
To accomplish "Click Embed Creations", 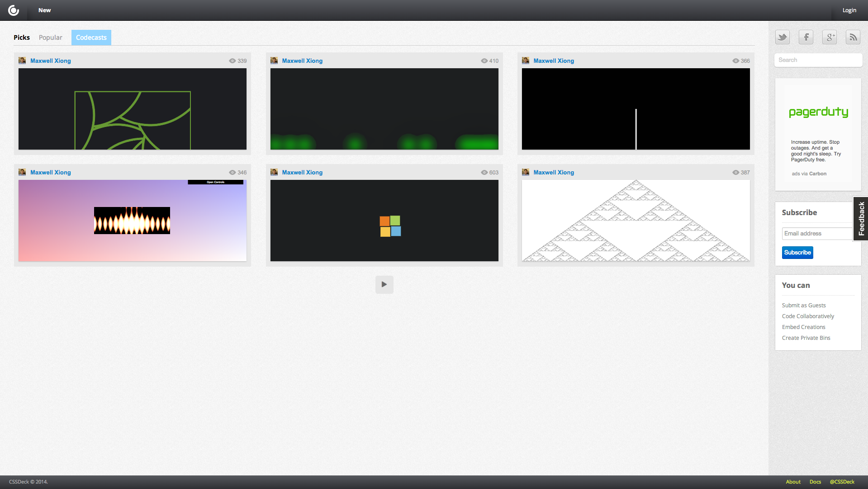I will tap(804, 327).
